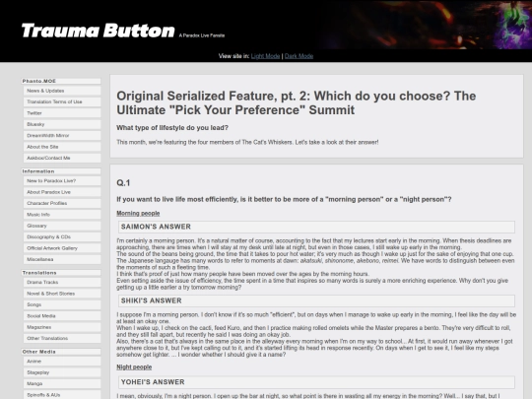Click the Morning people subheading

click(x=138, y=214)
